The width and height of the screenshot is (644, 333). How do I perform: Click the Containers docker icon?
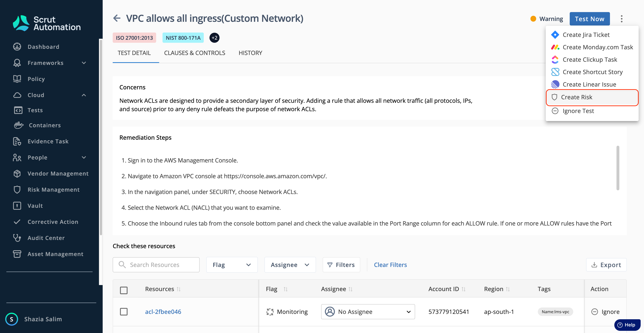pyautogui.click(x=19, y=125)
